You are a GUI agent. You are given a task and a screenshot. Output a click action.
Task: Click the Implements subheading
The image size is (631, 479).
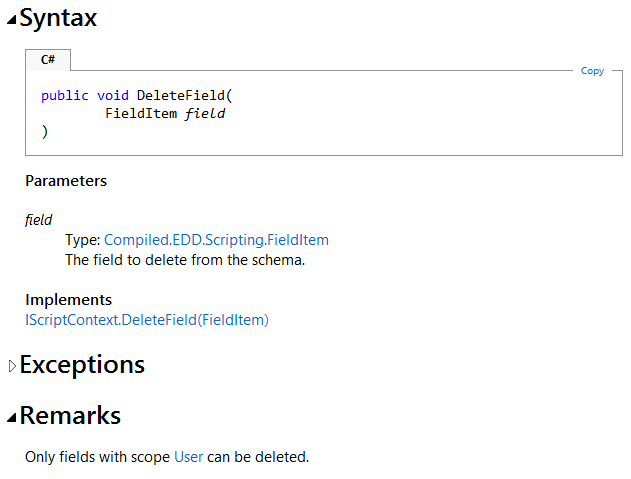click(68, 300)
